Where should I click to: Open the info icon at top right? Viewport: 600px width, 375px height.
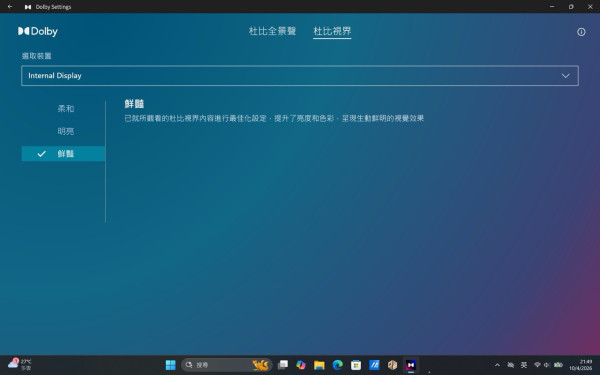[x=581, y=32]
